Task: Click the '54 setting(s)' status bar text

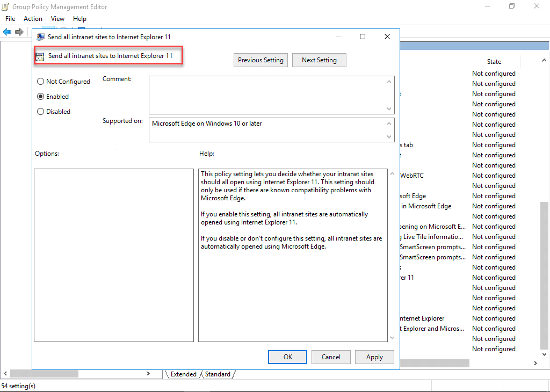Action: (x=18, y=386)
